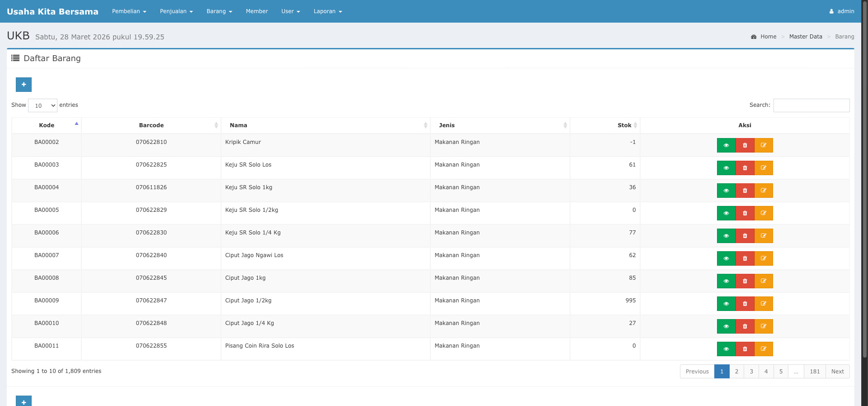Edit the Ciput Jago Ngawi Los row
Viewport: 868px width, 406px height.
click(764, 258)
